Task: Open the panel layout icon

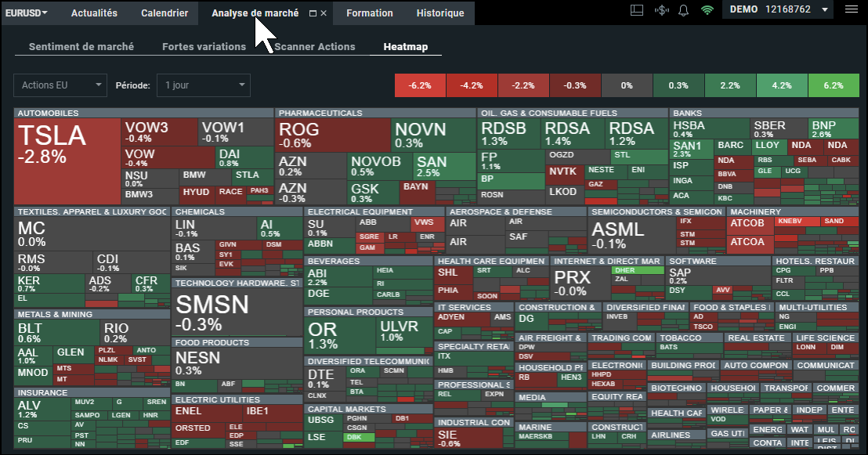Action: pyautogui.click(x=637, y=10)
